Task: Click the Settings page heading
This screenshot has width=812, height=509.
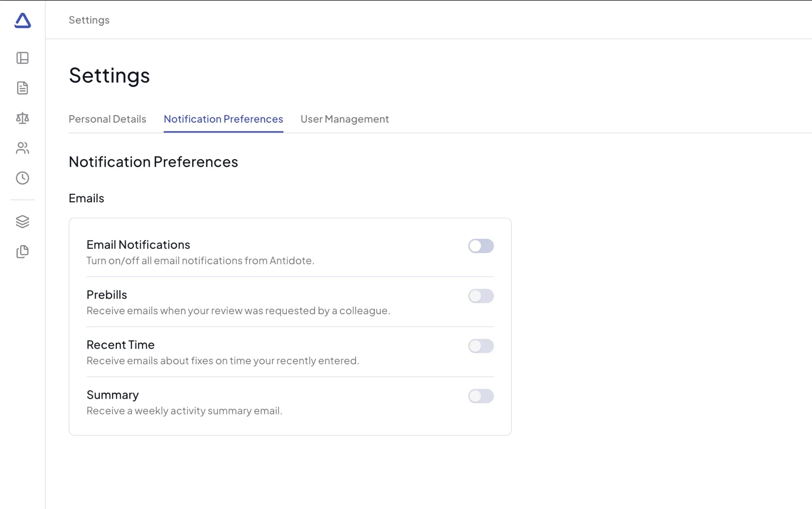Action: coord(109,75)
